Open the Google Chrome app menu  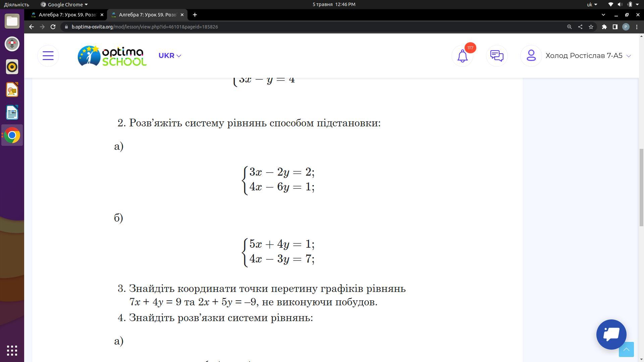(x=64, y=4)
